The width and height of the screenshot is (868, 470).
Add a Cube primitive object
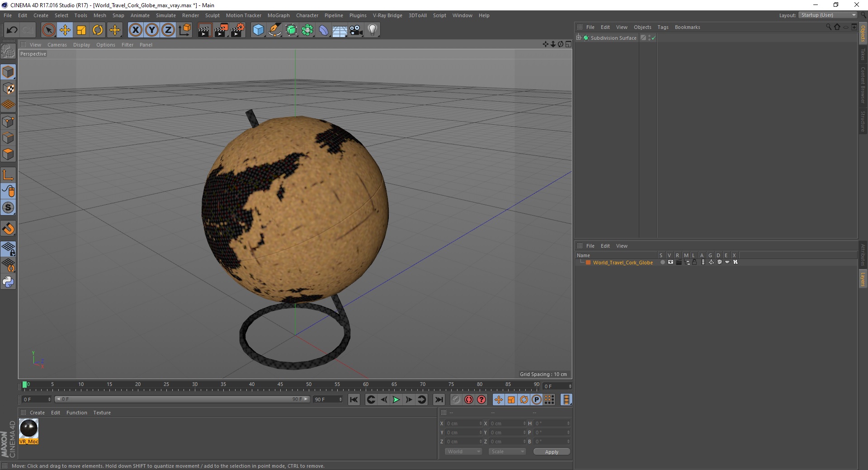pos(258,30)
